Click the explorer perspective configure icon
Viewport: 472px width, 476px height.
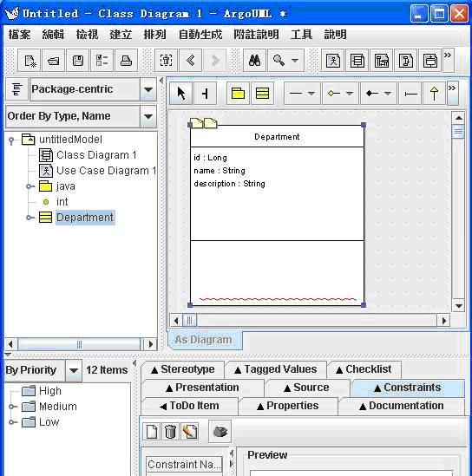pyautogui.click(x=17, y=89)
